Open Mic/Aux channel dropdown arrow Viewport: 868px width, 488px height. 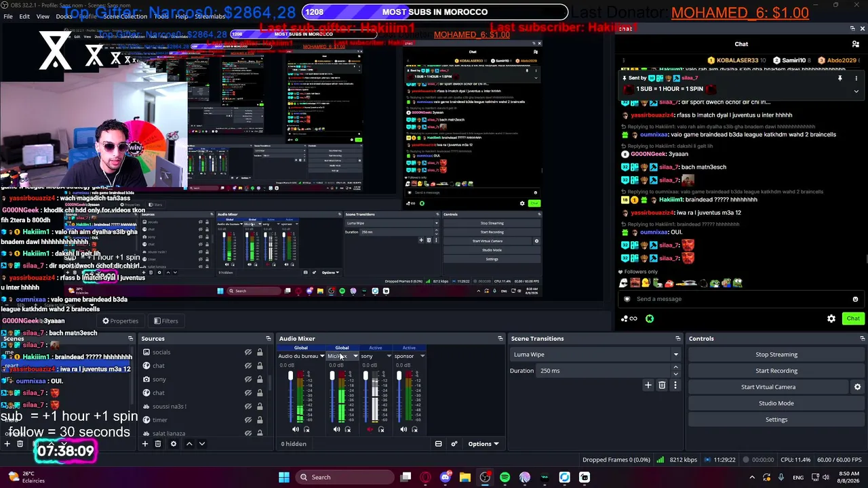point(355,356)
